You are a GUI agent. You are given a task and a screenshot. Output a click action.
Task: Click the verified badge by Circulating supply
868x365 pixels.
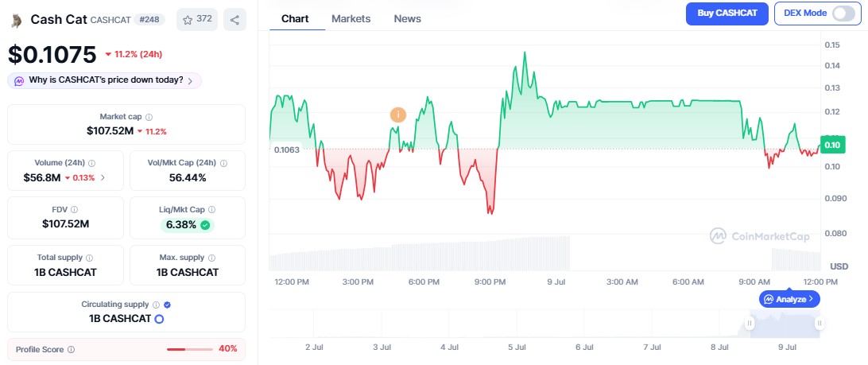tap(167, 305)
